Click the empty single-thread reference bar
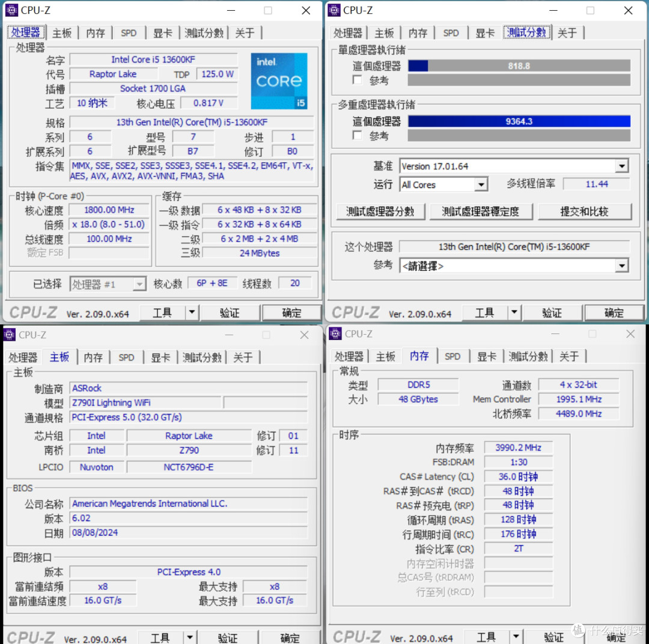Image resolution: width=649 pixels, height=644 pixels. coord(519,80)
